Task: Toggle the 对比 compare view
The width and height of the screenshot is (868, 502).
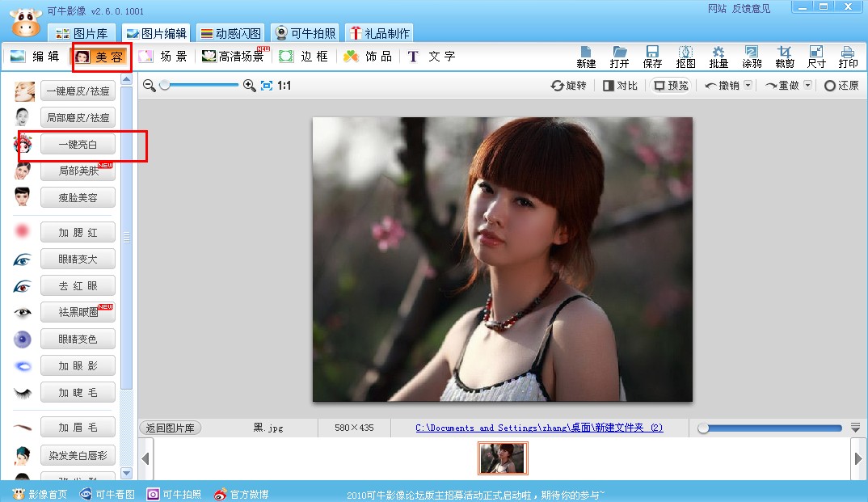Action: [x=620, y=86]
